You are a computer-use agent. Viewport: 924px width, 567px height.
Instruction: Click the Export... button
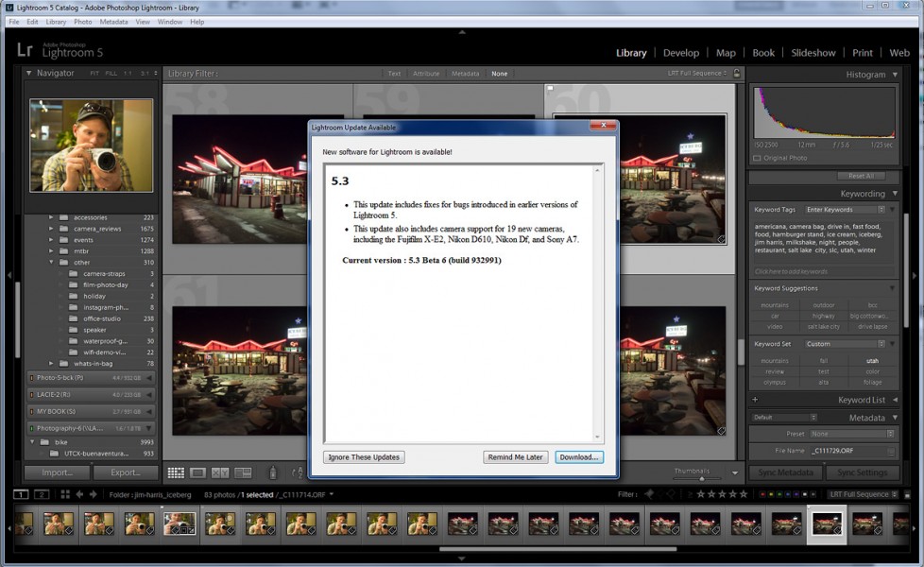pos(126,472)
